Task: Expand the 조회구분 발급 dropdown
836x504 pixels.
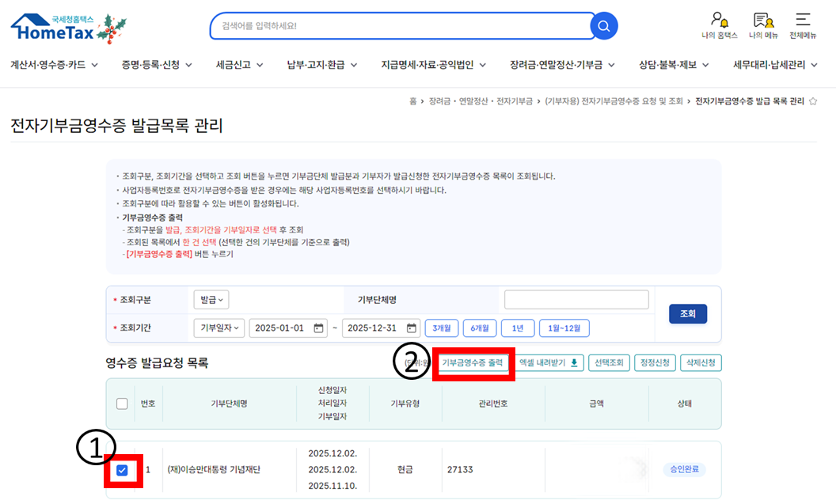Action: click(x=211, y=300)
